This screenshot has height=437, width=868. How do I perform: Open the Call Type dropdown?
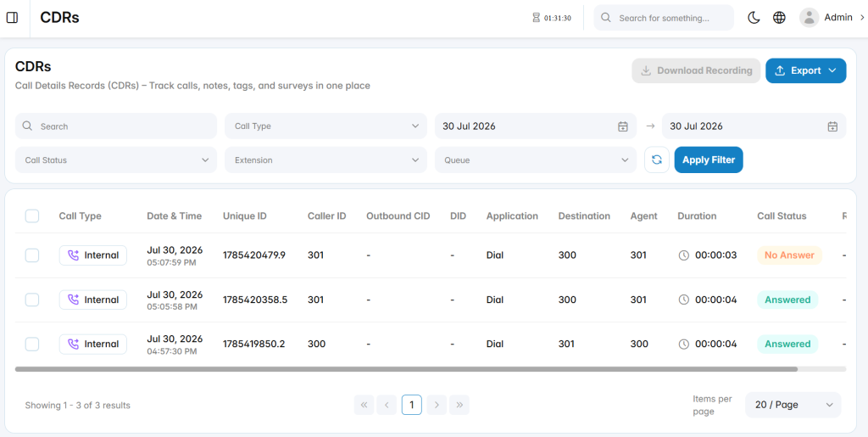[x=325, y=126]
